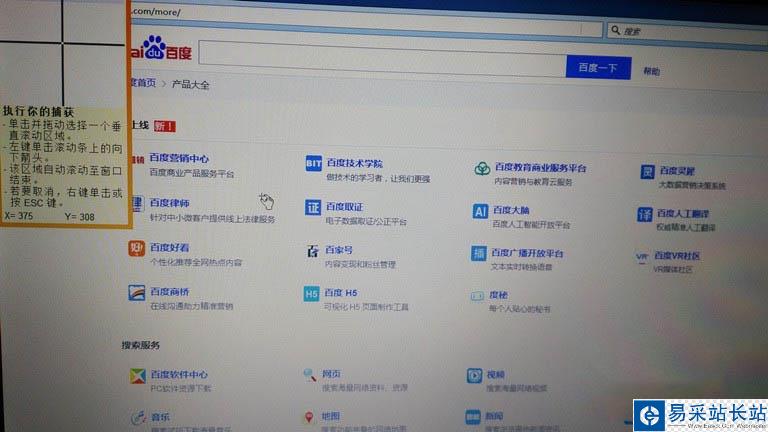Focus the browser address bar

(x=365, y=19)
